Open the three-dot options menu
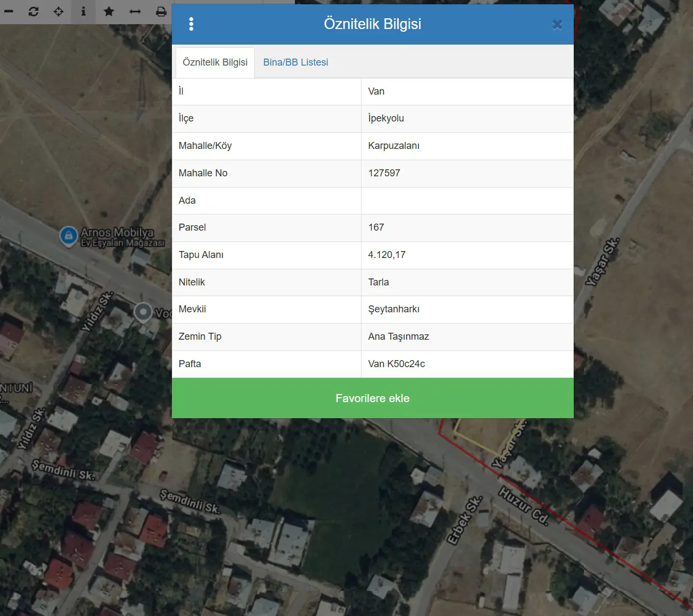The width and height of the screenshot is (693, 616). [x=191, y=24]
